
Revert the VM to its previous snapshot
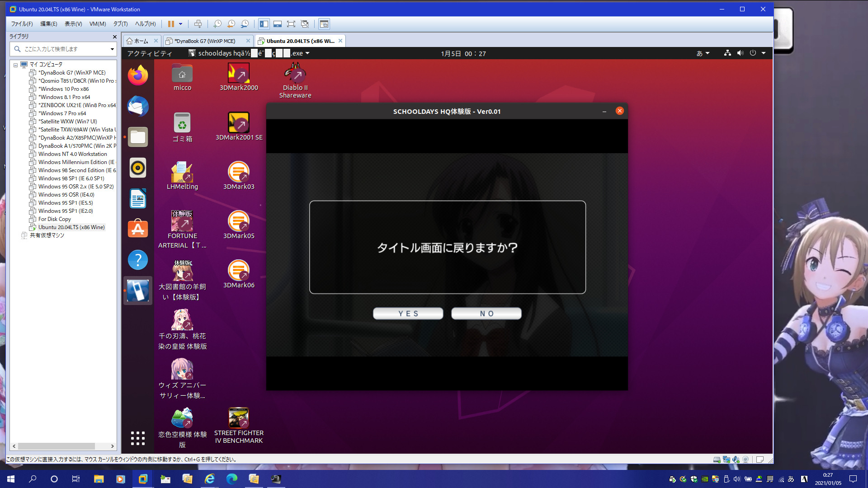coord(231,24)
